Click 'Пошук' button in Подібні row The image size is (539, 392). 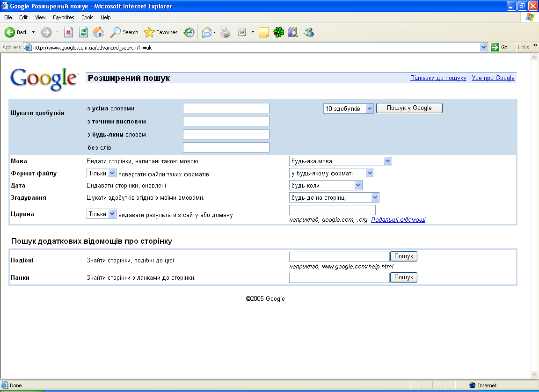[404, 256]
